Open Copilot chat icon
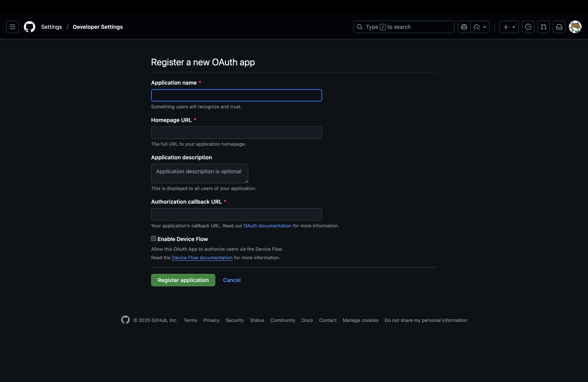The height and width of the screenshot is (382, 588). pos(464,27)
